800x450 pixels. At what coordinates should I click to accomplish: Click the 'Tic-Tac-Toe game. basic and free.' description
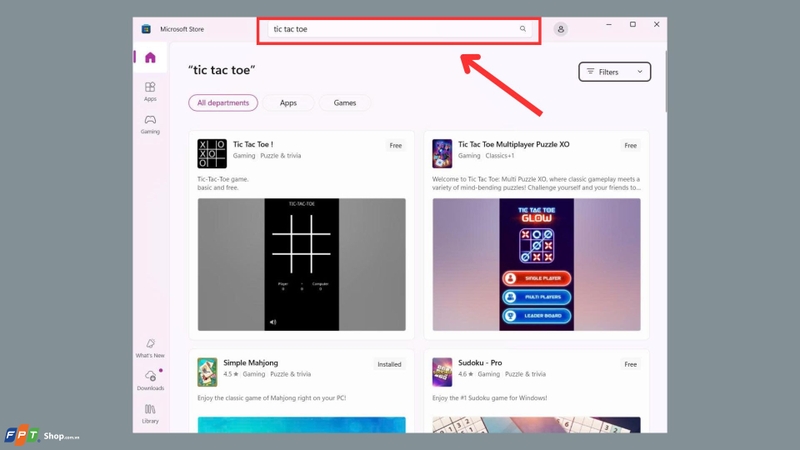click(223, 183)
